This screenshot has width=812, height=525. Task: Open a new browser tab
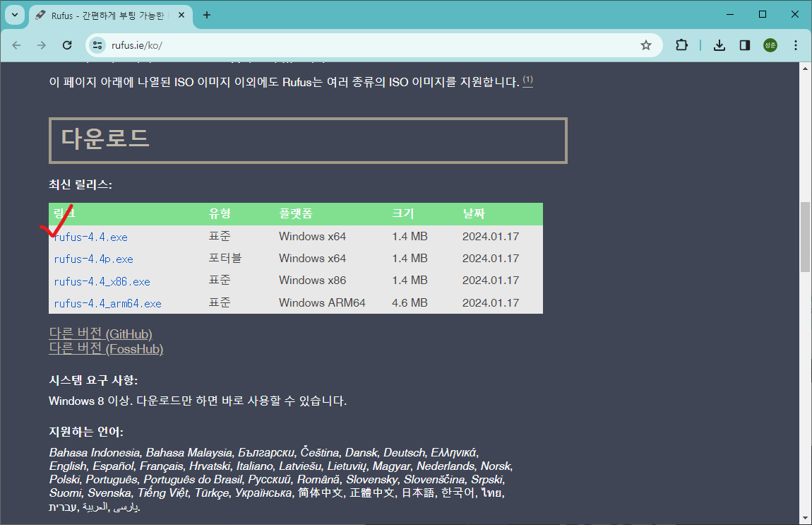pos(207,15)
